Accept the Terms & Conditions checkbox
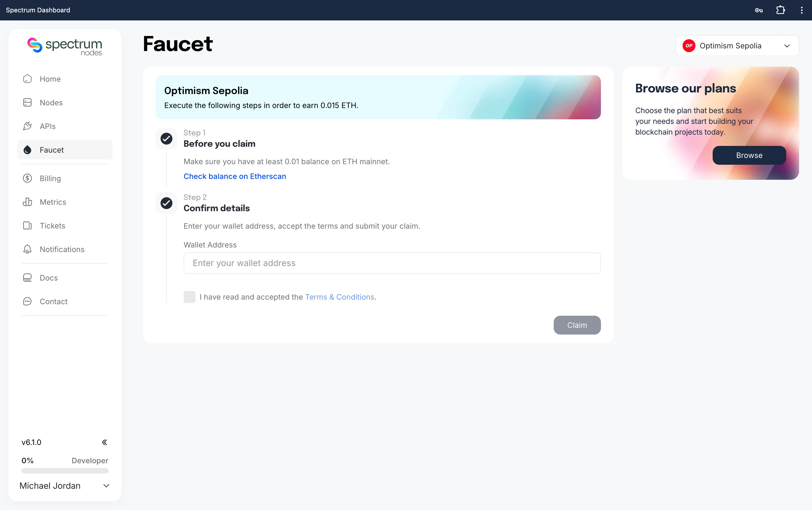 click(189, 297)
